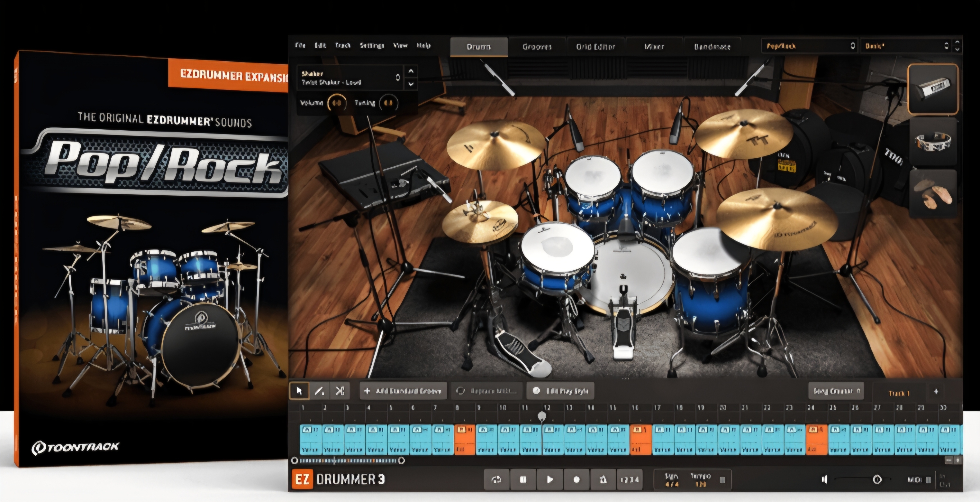The width and height of the screenshot is (980, 502).
Task: Open the File menu
Action: [300, 45]
